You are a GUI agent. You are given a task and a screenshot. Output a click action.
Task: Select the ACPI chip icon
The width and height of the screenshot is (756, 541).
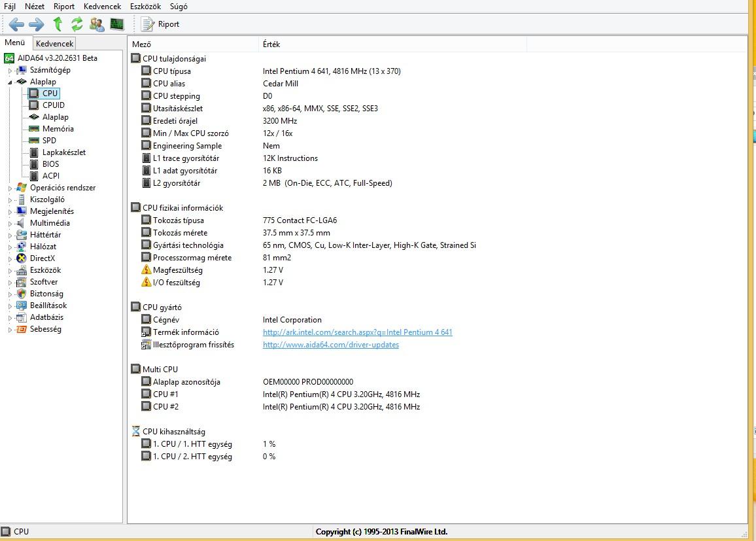click(34, 176)
